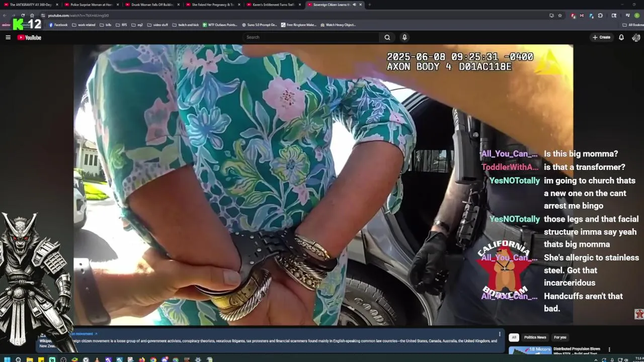Switch to 'Drunk Woman Falls Off Building' tab
Screen dimensions: 644x362
tap(152, 5)
